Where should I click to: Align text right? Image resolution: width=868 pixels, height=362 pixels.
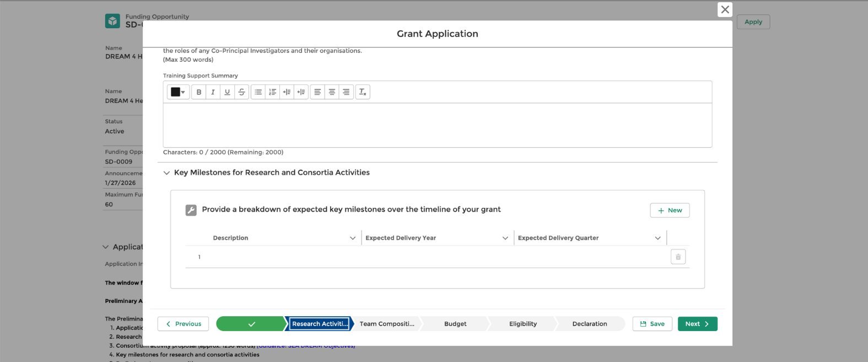[x=346, y=92]
